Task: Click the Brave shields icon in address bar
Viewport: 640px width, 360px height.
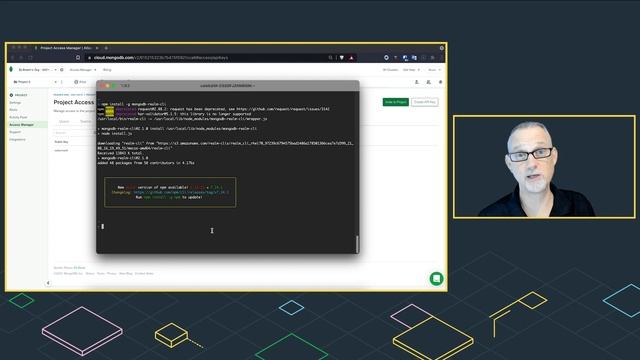Action: point(342,58)
